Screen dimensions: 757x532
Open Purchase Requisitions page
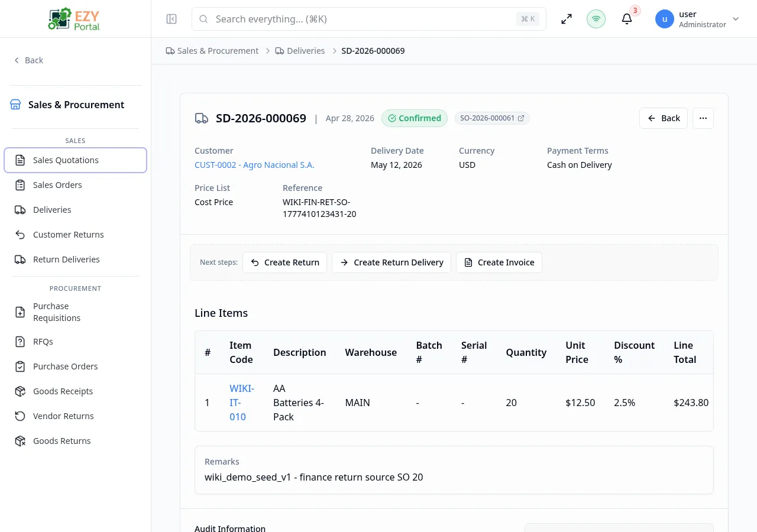[x=75, y=312]
